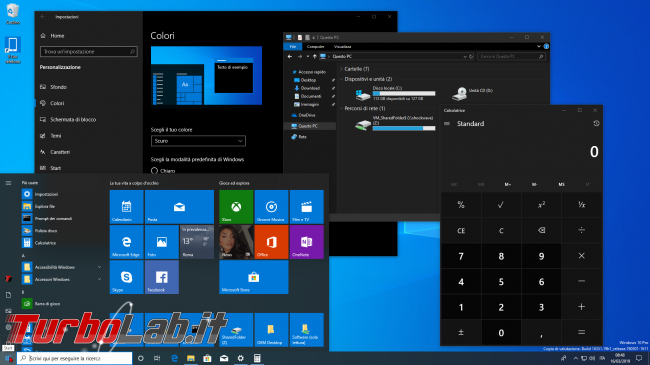650x365 pixels.
Task: Open the Groove Musica tile
Action: click(271, 207)
